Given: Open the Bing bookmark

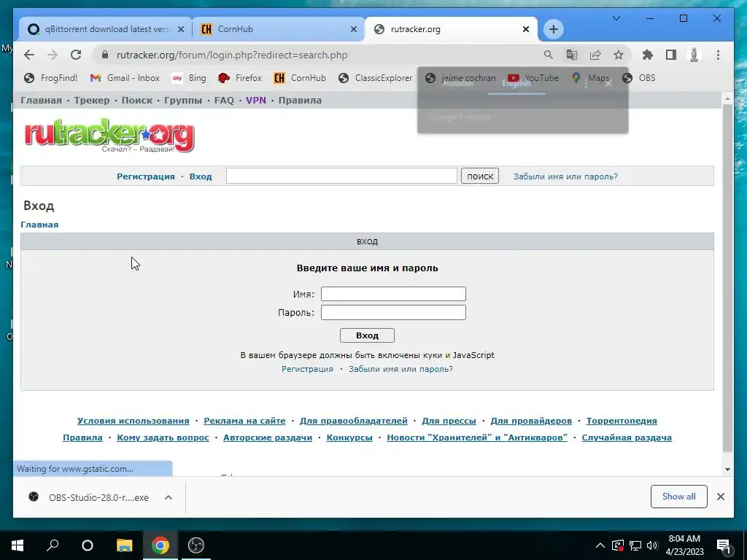Looking at the screenshot, I should click(189, 78).
